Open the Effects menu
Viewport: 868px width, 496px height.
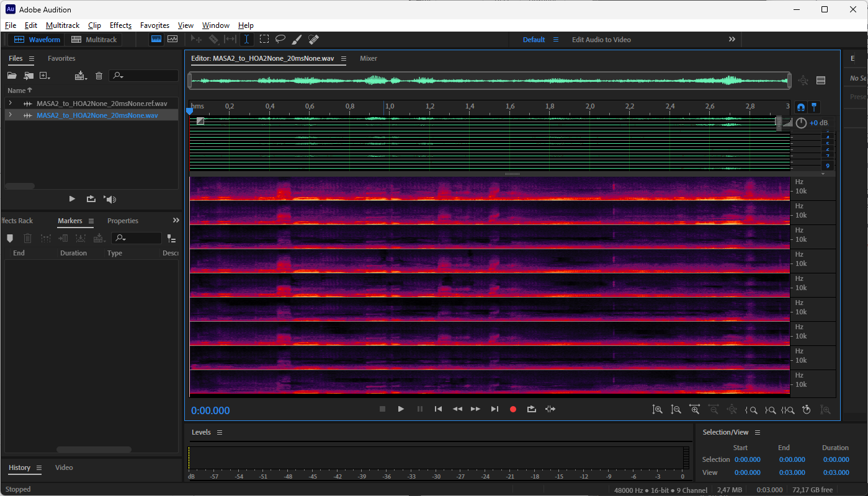tap(120, 25)
